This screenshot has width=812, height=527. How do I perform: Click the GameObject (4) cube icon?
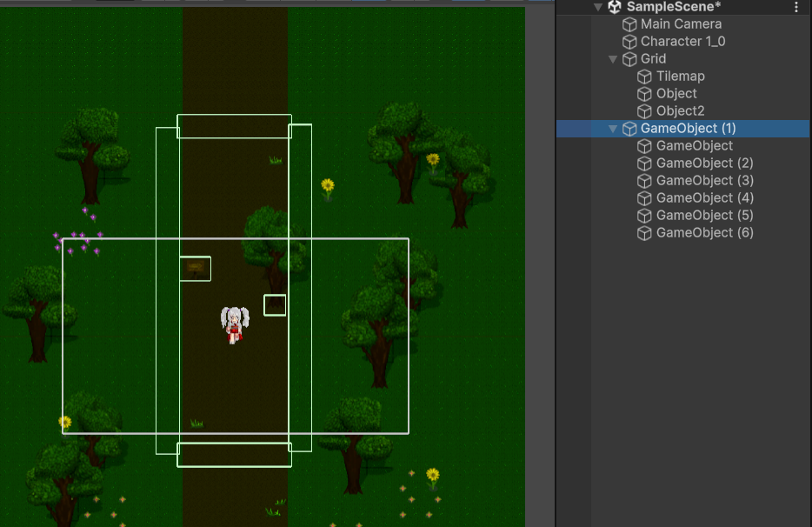click(x=644, y=198)
